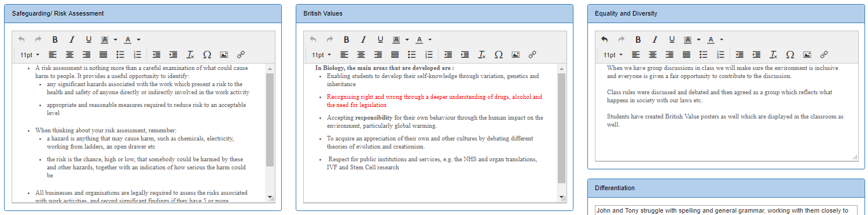Open background color dropdown in Equality editor
868x215 pixels.
click(698, 40)
